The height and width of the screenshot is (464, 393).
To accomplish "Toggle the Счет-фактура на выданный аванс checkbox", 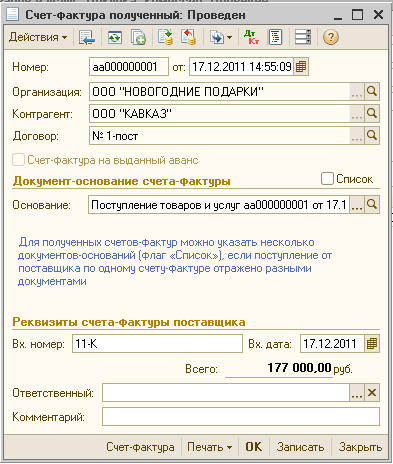I will tap(18, 160).
